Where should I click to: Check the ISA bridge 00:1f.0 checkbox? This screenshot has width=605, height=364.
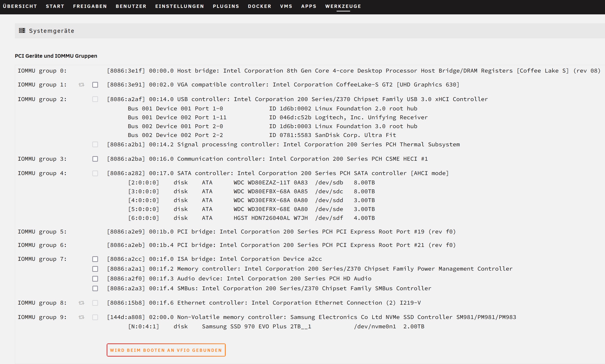95,259
